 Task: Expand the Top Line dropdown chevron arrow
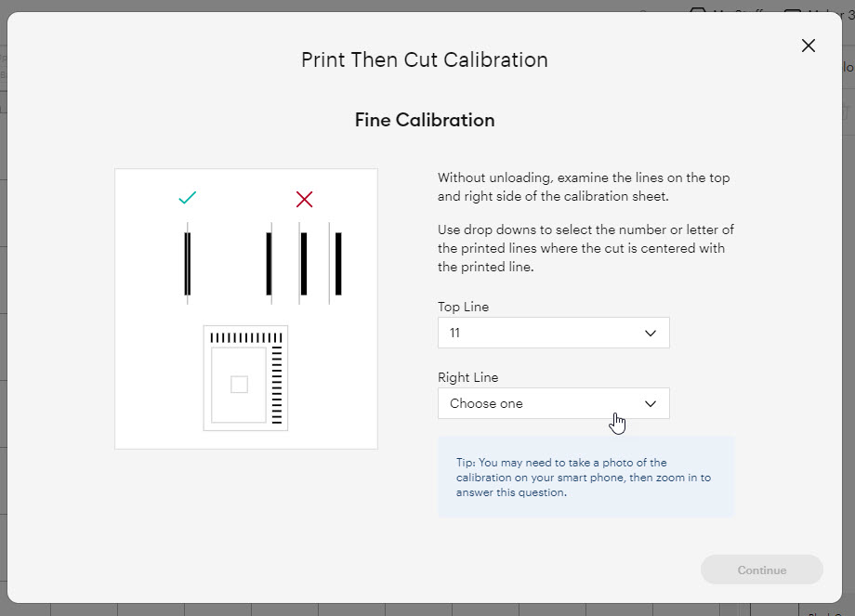(x=651, y=333)
